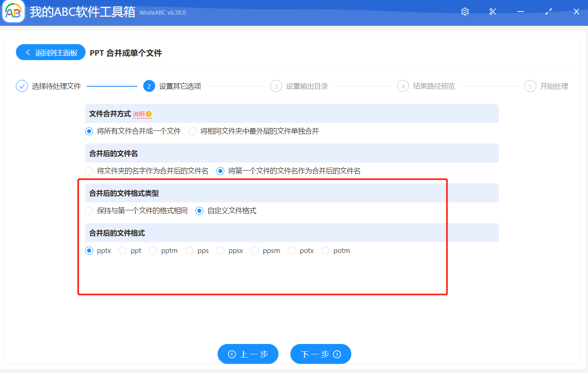The height and width of the screenshot is (373, 588).
Task: Click the AB toolbox logo
Action: [13, 12]
